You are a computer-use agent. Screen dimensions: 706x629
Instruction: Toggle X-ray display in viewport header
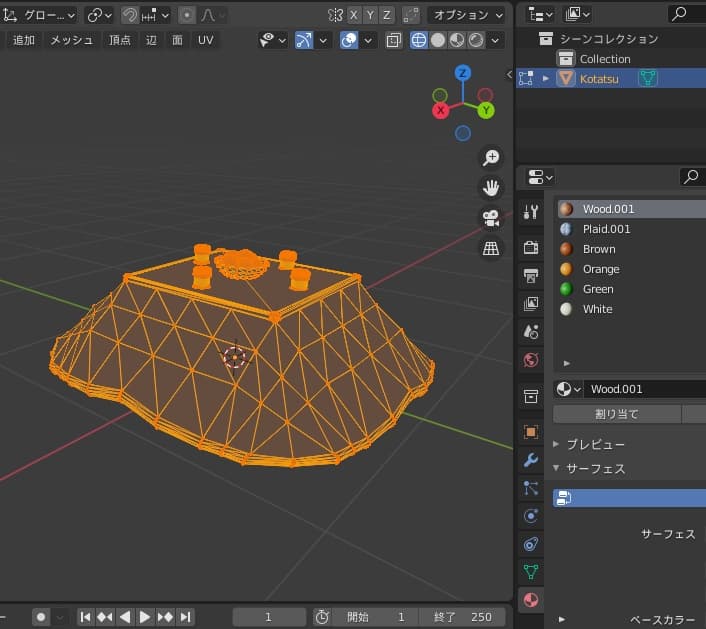(393, 40)
